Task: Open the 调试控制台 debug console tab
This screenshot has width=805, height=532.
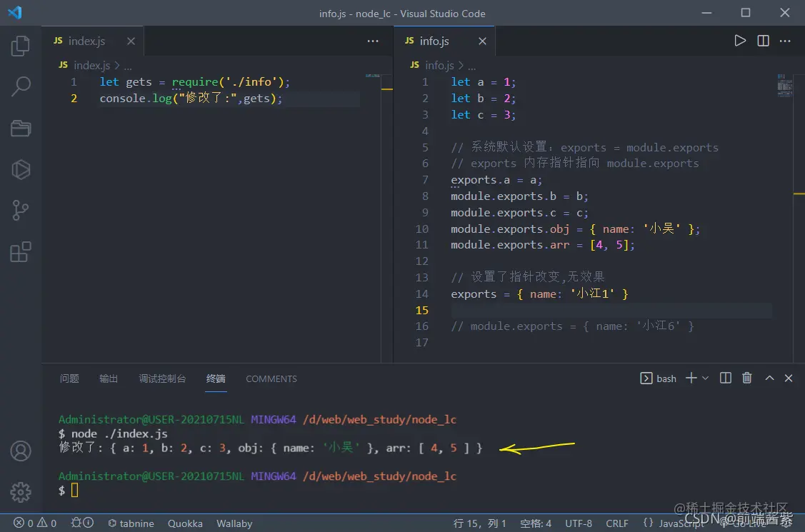Action: (162, 378)
